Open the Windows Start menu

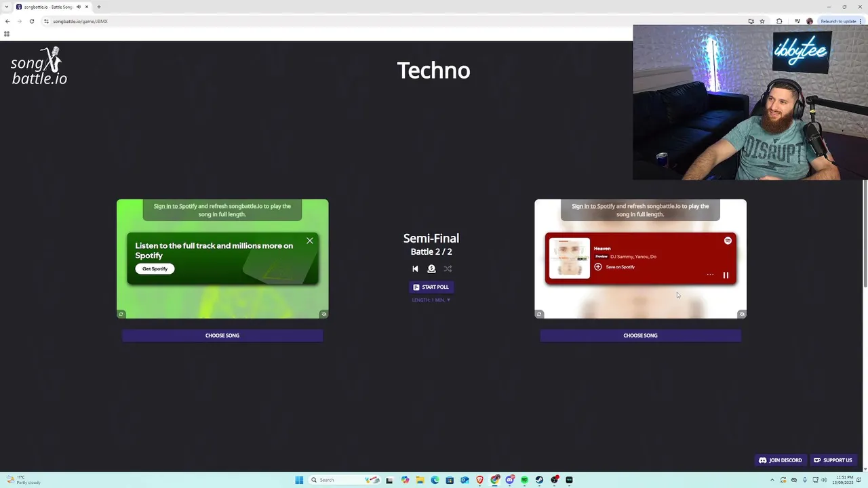[299, 480]
